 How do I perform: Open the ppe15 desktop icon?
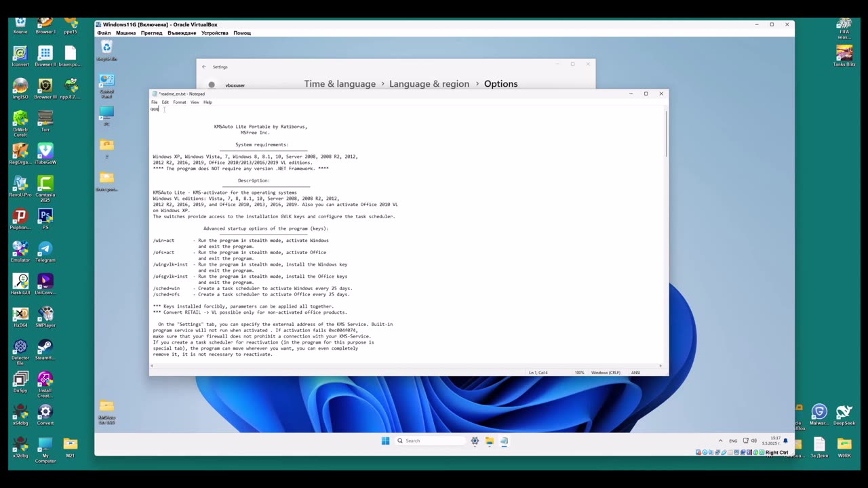(x=71, y=26)
